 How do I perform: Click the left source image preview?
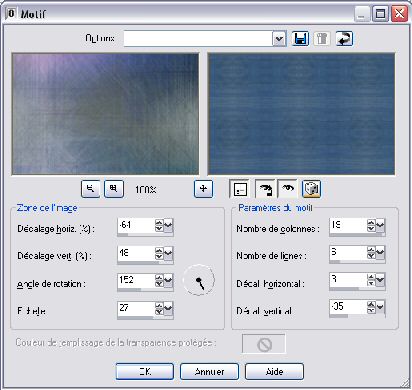[x=105, y=114]
